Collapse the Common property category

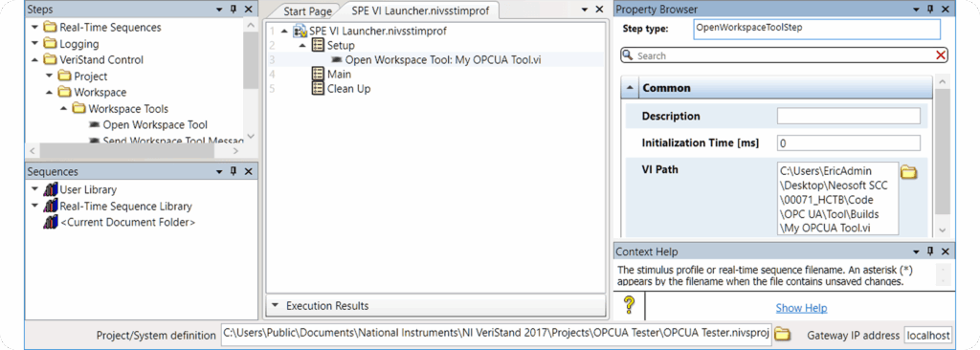[x=630, y=88]
